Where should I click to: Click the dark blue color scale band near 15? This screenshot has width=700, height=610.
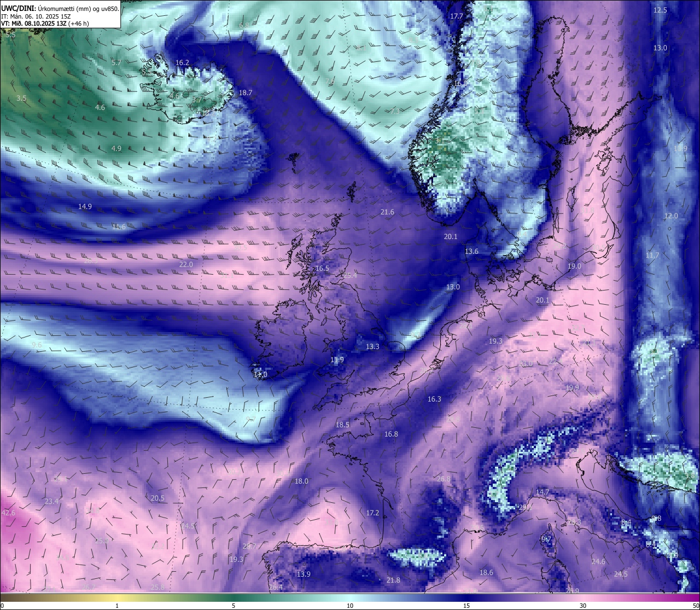[466, 597]
